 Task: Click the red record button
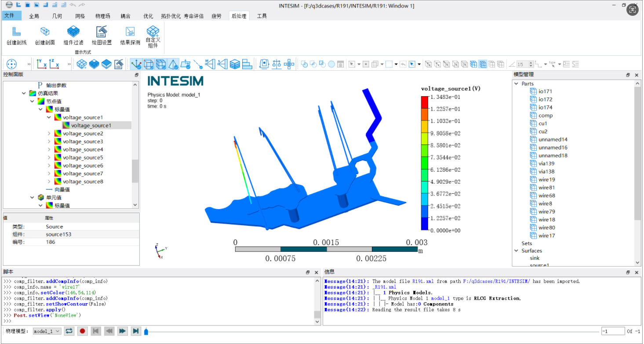pyautogui.click(x=82, y=331)
